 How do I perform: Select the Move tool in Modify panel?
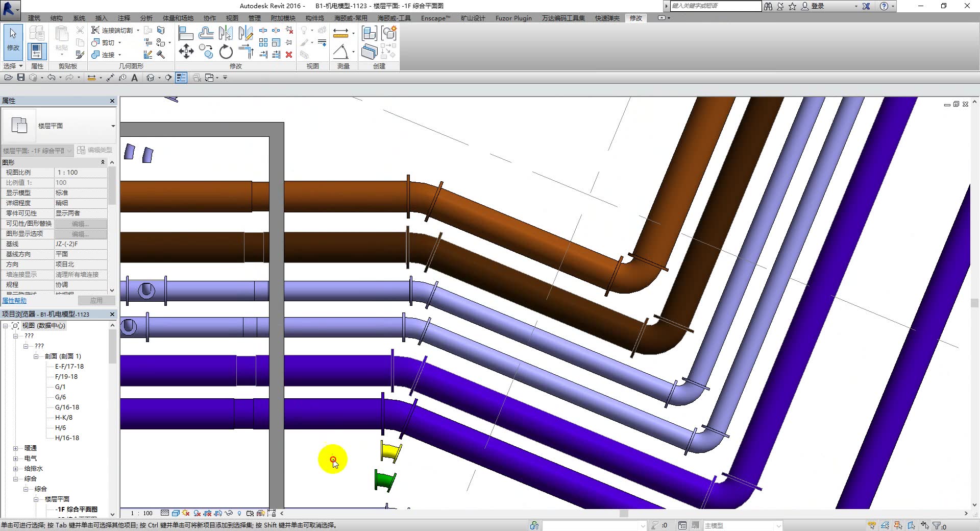click(x=186, y=52)
